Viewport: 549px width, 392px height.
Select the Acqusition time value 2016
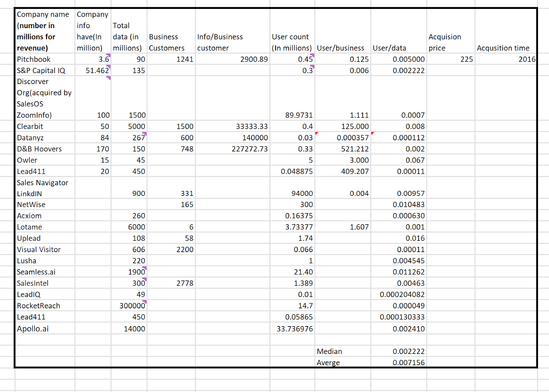(506, 59)
